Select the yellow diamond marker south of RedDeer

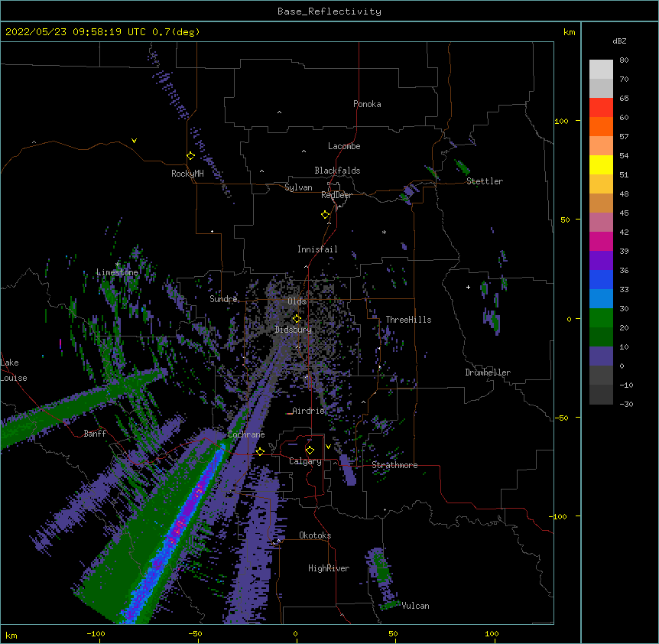[325, 215]
